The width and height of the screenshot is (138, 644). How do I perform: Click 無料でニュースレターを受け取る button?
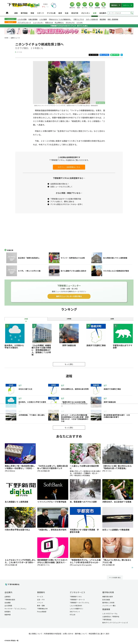coord(69,296)
